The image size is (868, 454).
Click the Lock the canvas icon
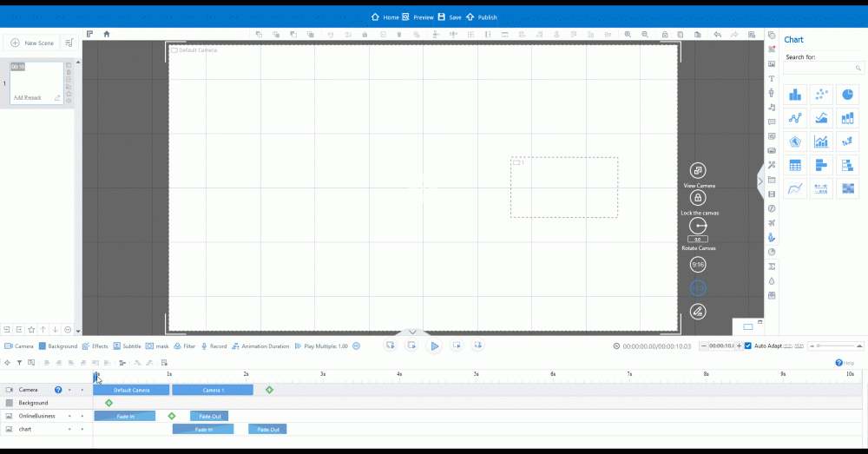(698, 198)
